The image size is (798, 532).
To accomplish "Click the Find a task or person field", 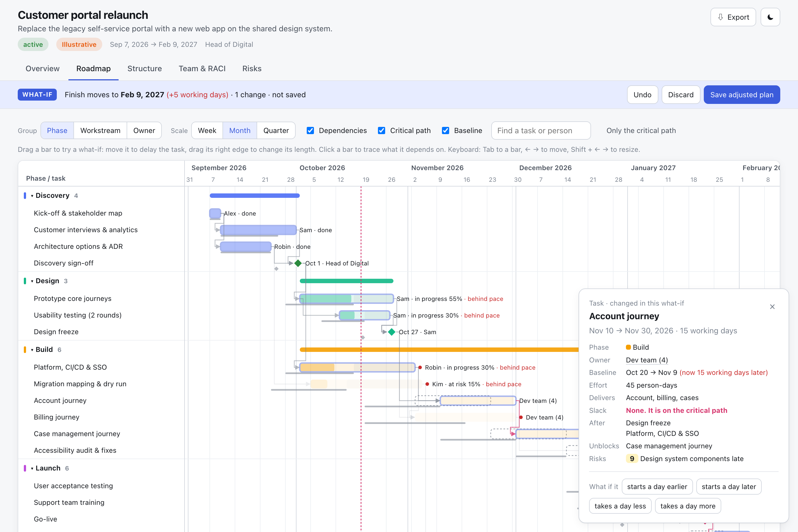I will 541,131.
